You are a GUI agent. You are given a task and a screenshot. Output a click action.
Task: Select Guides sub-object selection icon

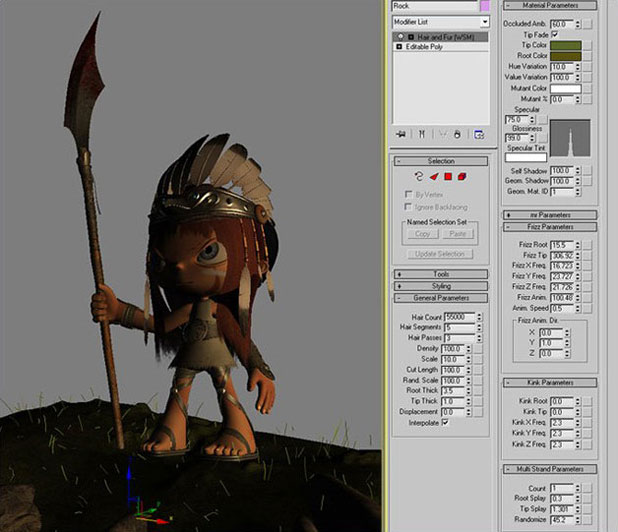pyautogui.click(x=419, y=177)
